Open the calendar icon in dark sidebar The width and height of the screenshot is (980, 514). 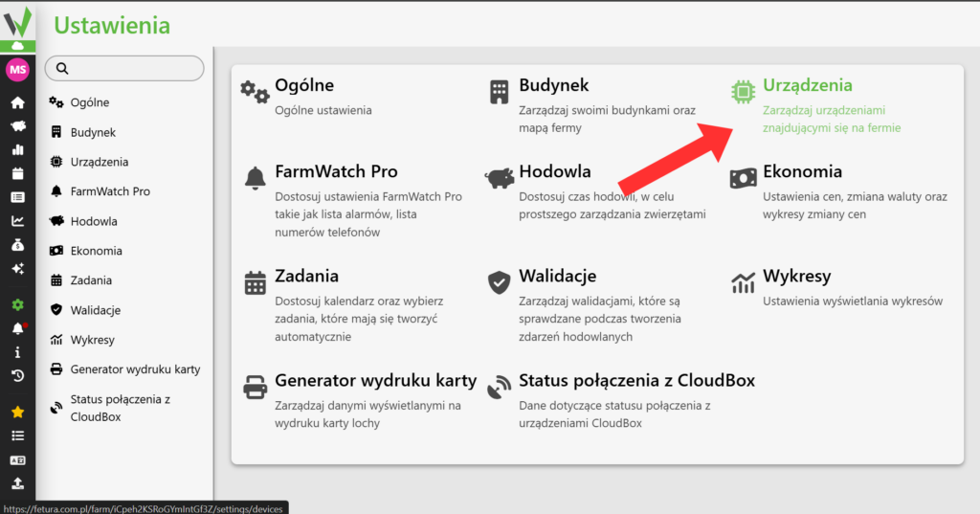point(17,174)
